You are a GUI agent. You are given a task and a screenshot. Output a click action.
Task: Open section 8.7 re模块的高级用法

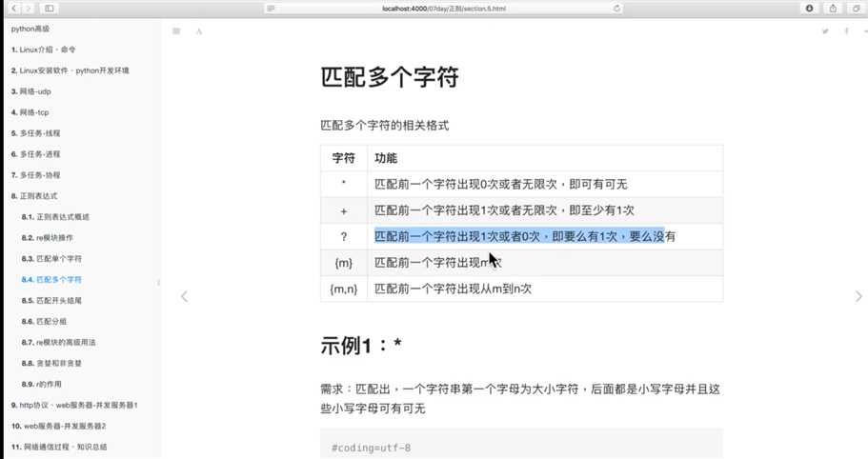tap(58, 342)
